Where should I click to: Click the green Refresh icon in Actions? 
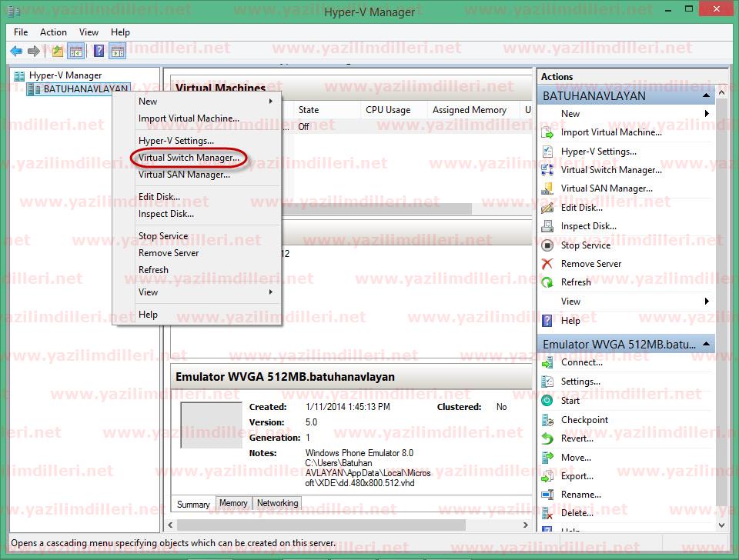(x=547, y=282)
